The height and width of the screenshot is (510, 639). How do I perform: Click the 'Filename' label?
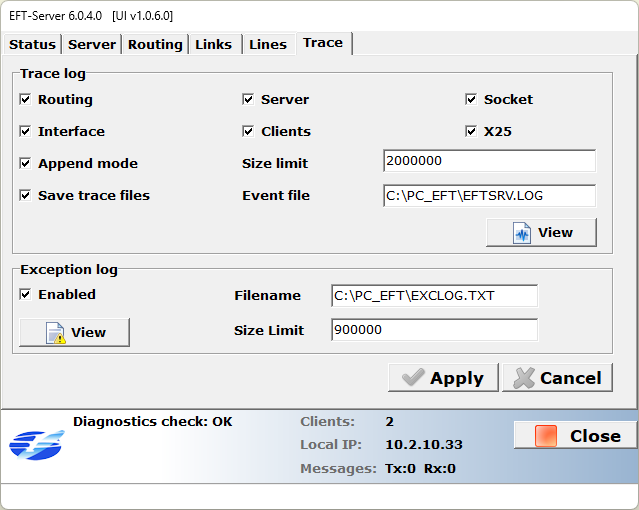click(x=267, y=296)
